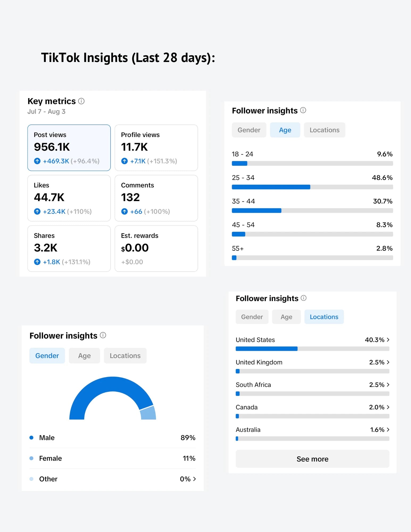
Task: Open the Est. rewards card
Action: click(156, 249)
